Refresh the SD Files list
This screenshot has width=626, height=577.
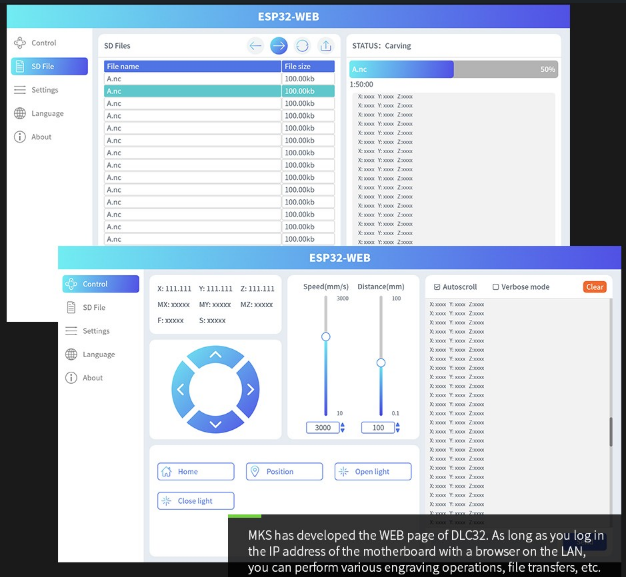click(302, 45)
